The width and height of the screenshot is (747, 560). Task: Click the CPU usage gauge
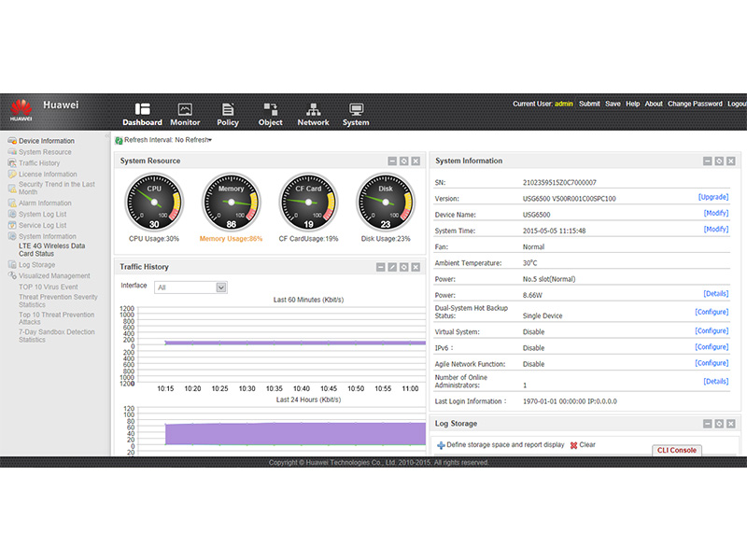tap(154, 202)
